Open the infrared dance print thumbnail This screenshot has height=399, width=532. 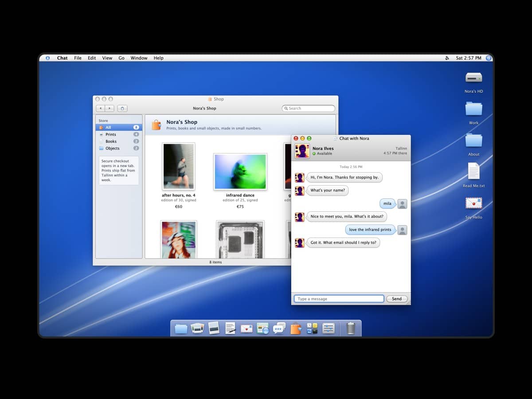240,172
